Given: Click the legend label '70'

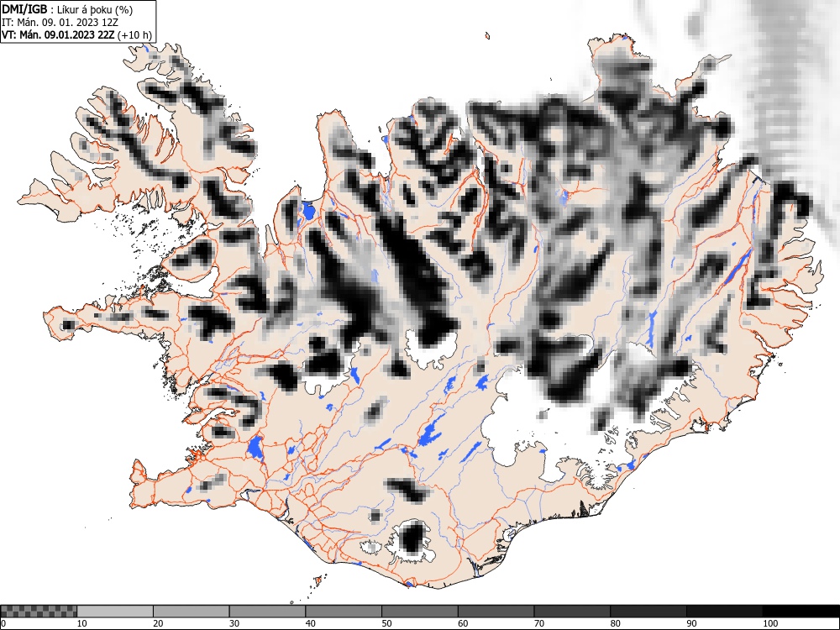Looking at the screenshot, I should [539, 623].
